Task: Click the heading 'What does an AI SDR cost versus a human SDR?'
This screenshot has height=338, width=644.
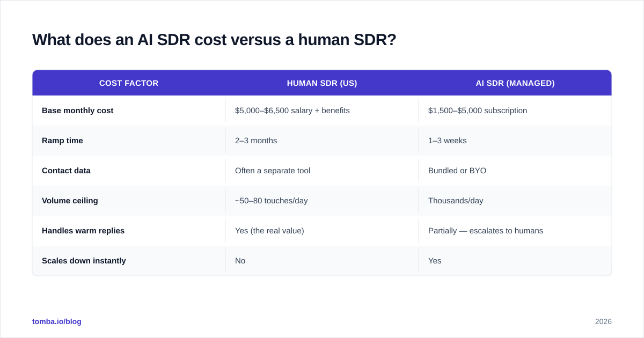Action: click(x=214, y=40)
